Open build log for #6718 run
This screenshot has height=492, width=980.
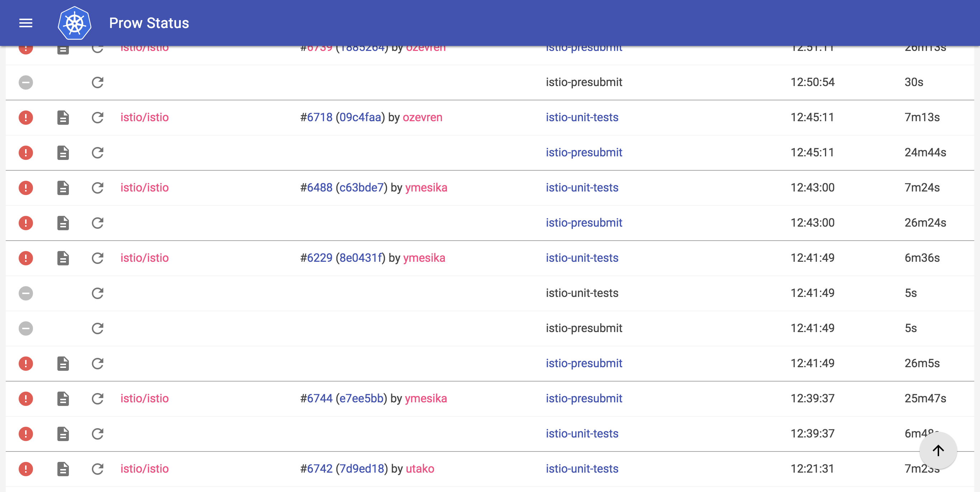point(63,118)
